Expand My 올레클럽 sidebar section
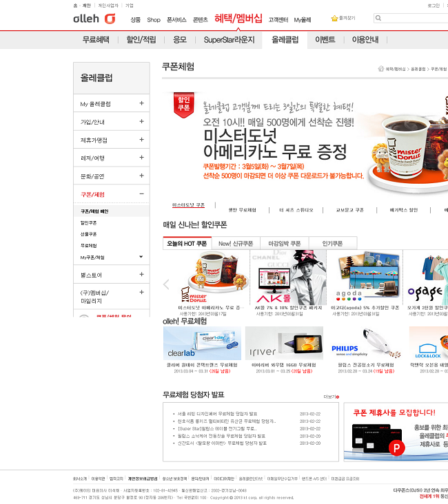 (141, 103)
